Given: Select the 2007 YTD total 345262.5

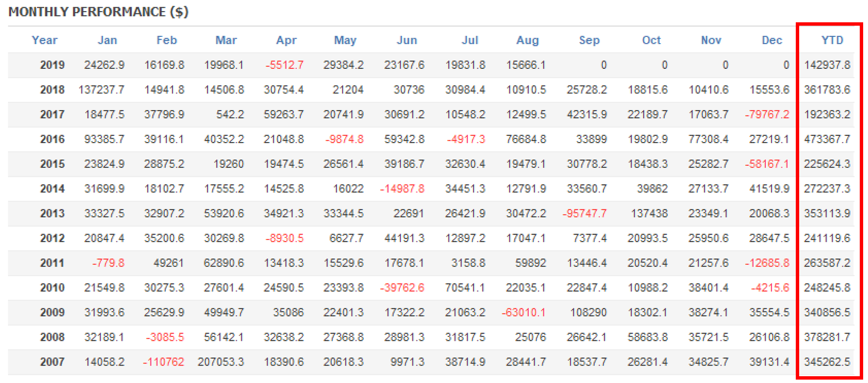Looking at the screenshot, I should [x=827, y=362].
